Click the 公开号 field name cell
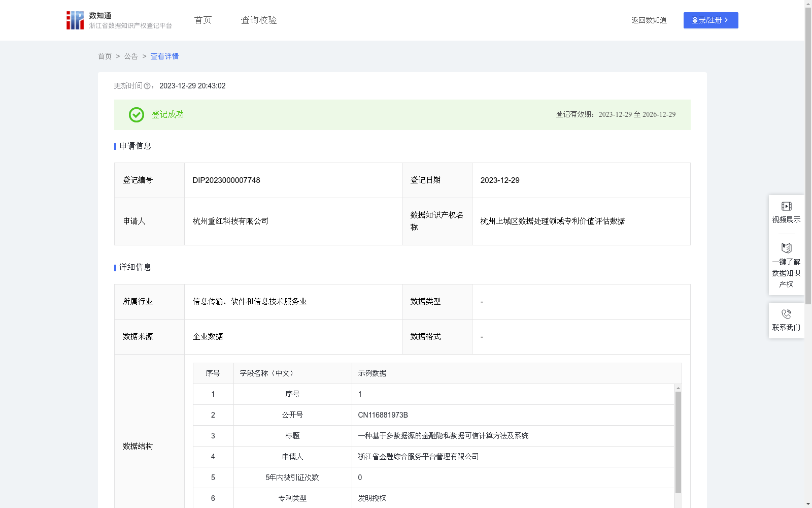Viewport: 812px width, 508px height. 292,415
